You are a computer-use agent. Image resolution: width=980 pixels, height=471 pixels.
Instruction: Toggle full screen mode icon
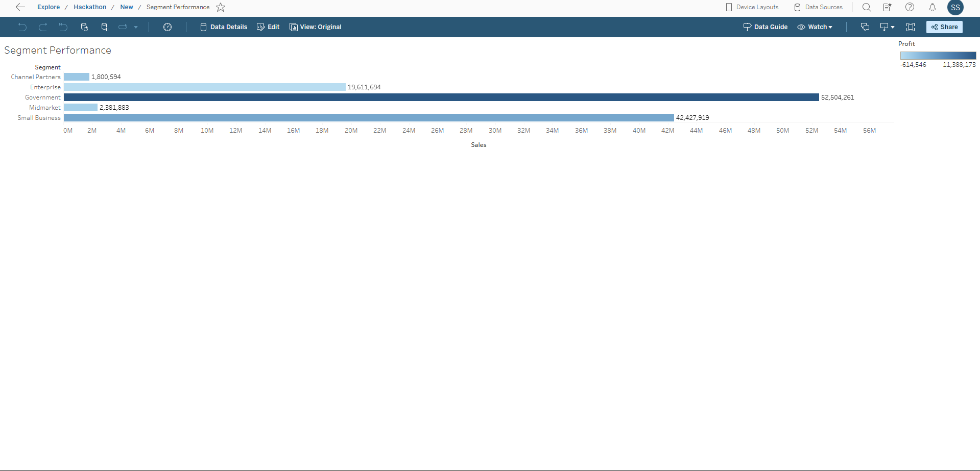(911, 27)
